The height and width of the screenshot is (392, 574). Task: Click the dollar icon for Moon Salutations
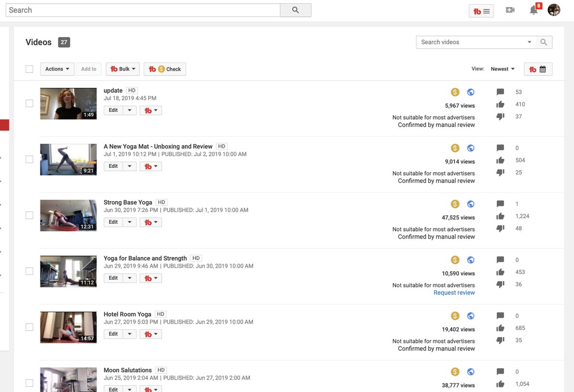point(455,372)
